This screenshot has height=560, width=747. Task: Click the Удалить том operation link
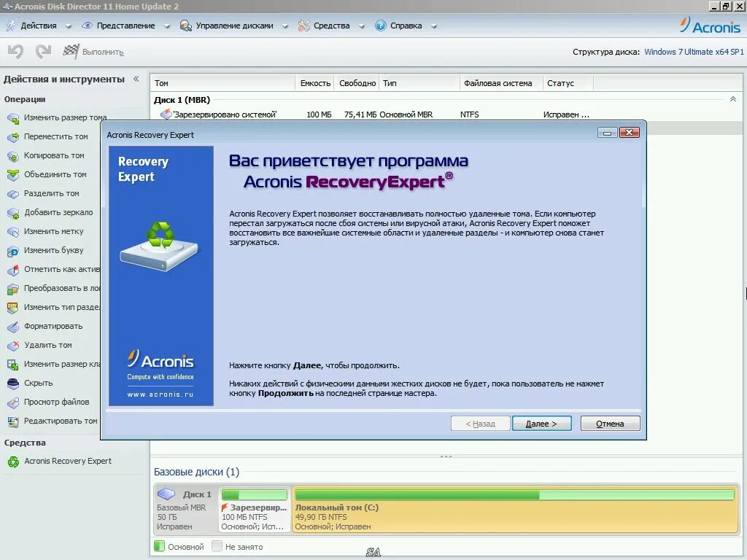(48, 345)
